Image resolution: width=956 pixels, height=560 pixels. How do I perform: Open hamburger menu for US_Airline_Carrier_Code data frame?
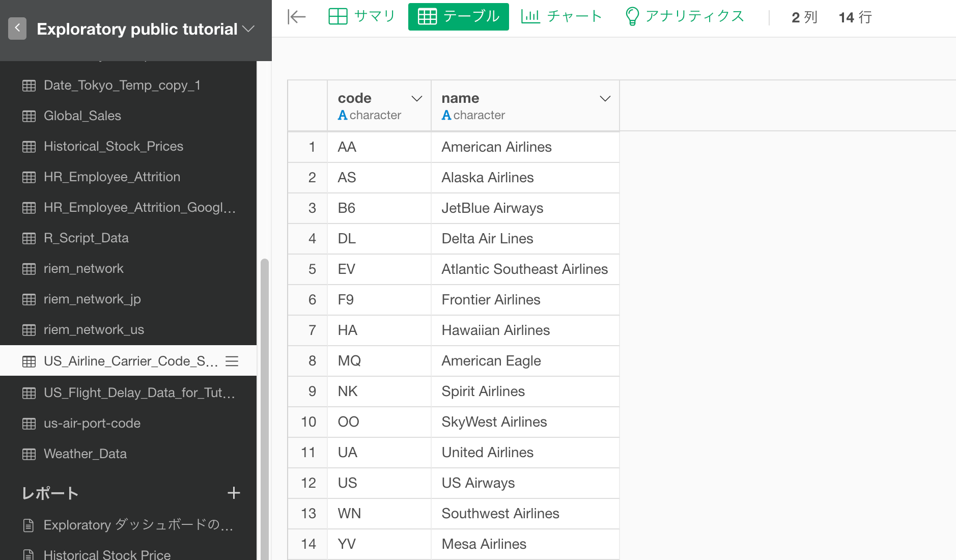(232, 361)
